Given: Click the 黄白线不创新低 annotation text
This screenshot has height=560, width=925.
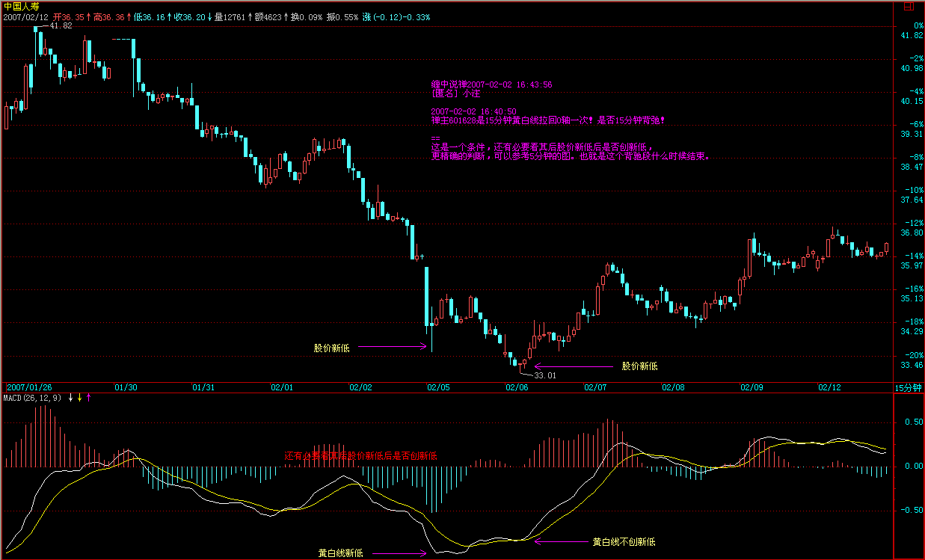Looking at the screenshot, I should tap(624, 541).
